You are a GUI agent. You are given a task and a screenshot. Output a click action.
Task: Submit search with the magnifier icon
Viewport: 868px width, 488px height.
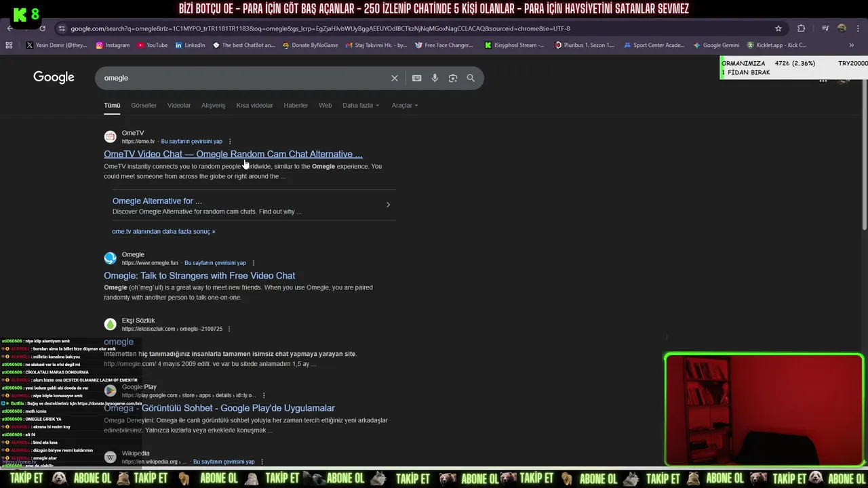point(471,78)
